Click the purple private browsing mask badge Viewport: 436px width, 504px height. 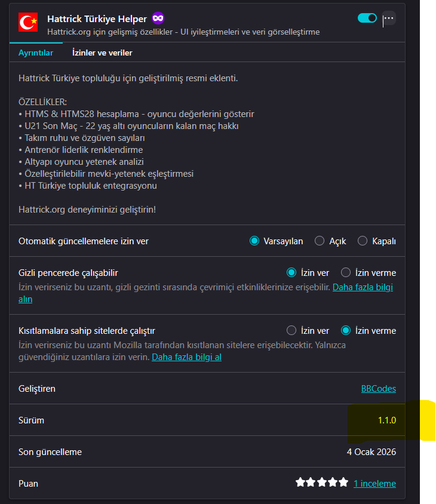(x=158, y=18)
